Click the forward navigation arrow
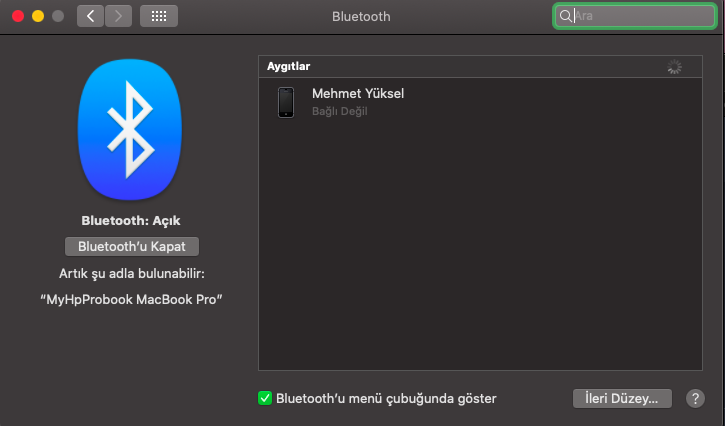This screenshot has height=426, width=725. click(119, 17)
